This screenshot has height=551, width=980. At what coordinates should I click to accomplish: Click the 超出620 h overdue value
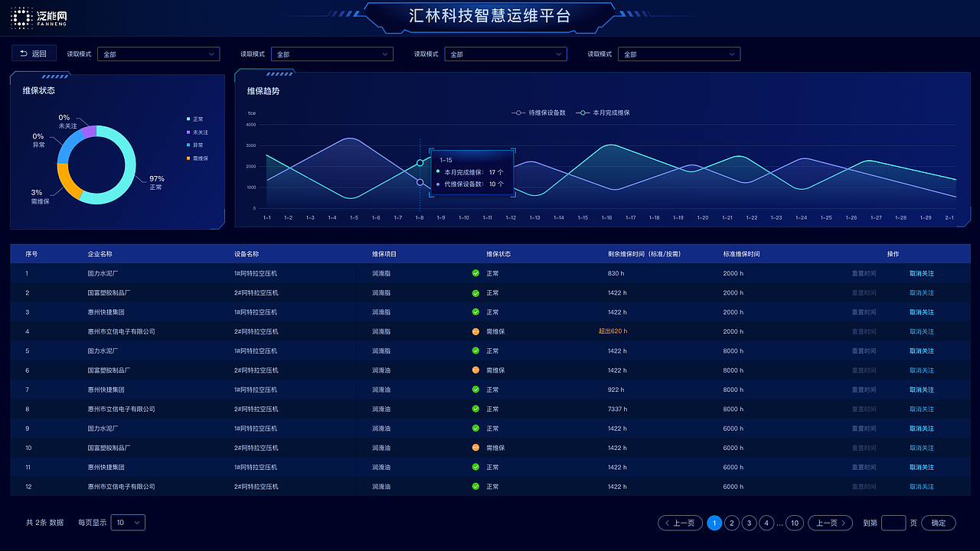(x=613, y=331)
